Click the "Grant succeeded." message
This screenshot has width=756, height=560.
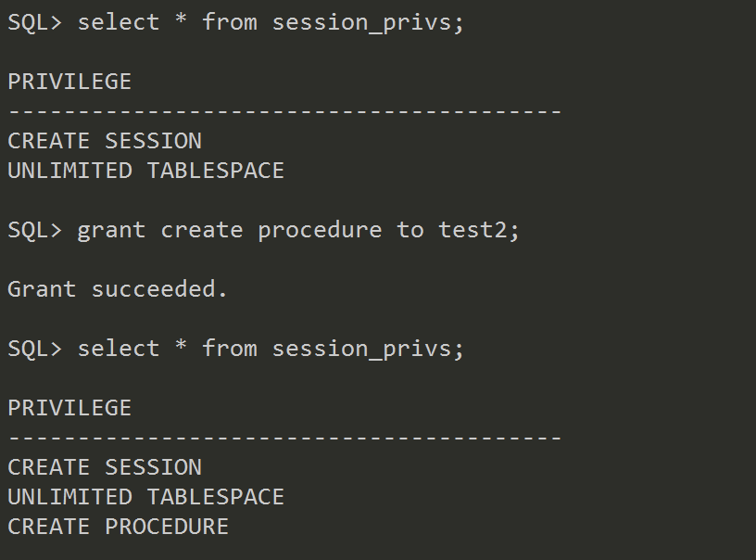pyautogui.click(x=118, y=289)
